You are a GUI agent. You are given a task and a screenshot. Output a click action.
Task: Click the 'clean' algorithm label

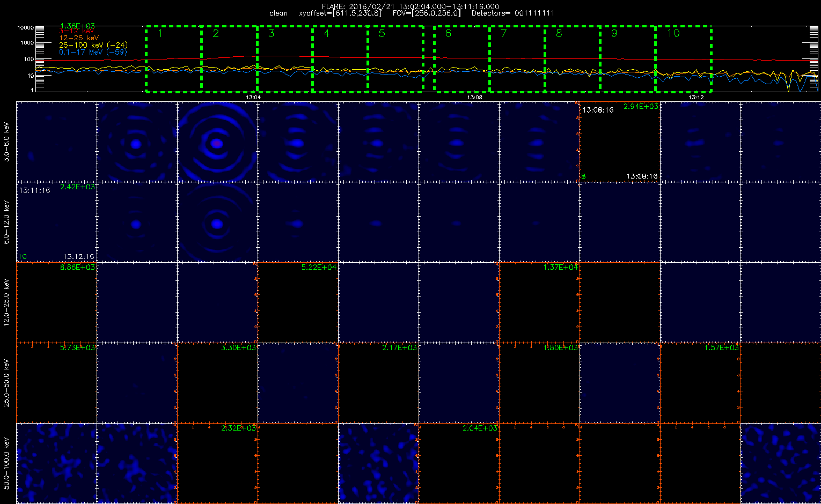click(278, 13)
